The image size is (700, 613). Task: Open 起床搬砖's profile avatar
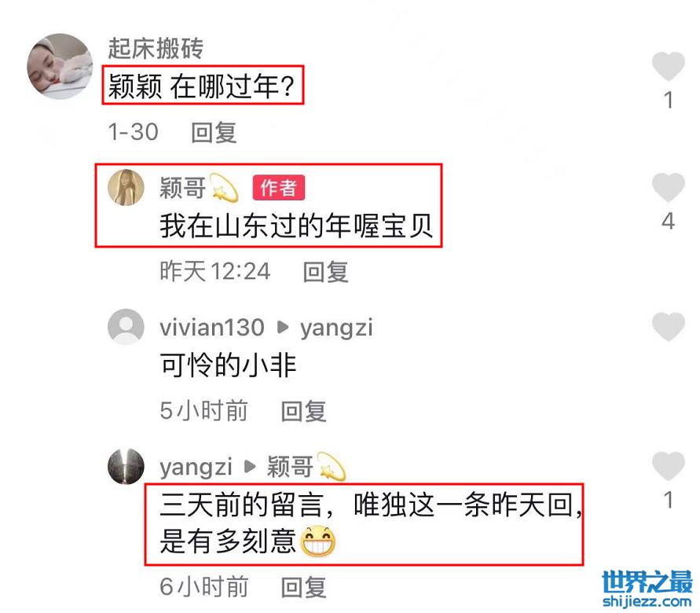60,66
